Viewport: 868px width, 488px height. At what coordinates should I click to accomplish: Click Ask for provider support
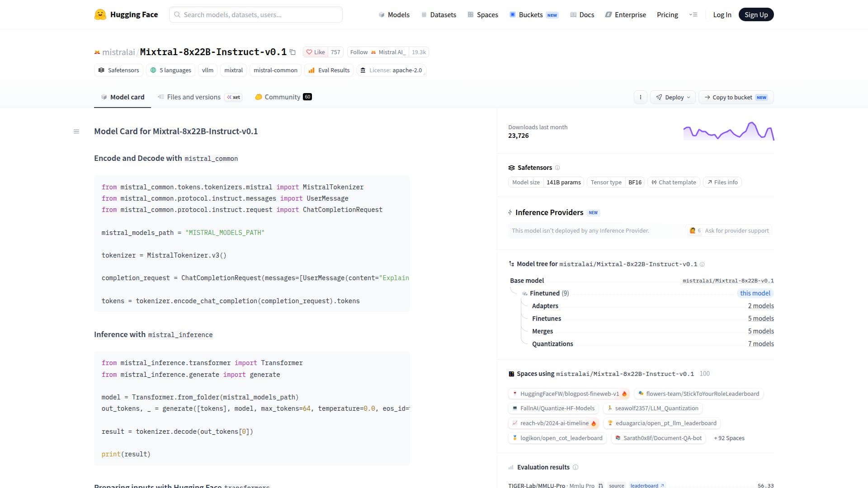point(729,230)
